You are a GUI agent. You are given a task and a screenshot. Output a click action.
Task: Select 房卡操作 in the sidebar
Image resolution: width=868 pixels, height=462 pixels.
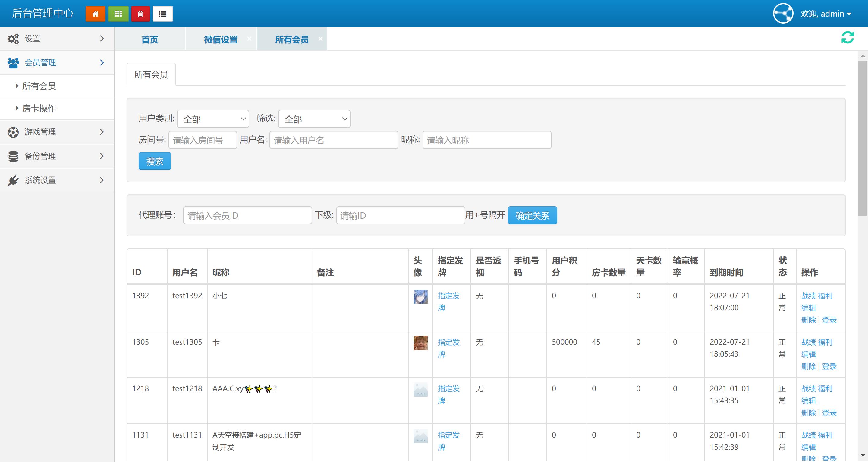tap(39, 108)
